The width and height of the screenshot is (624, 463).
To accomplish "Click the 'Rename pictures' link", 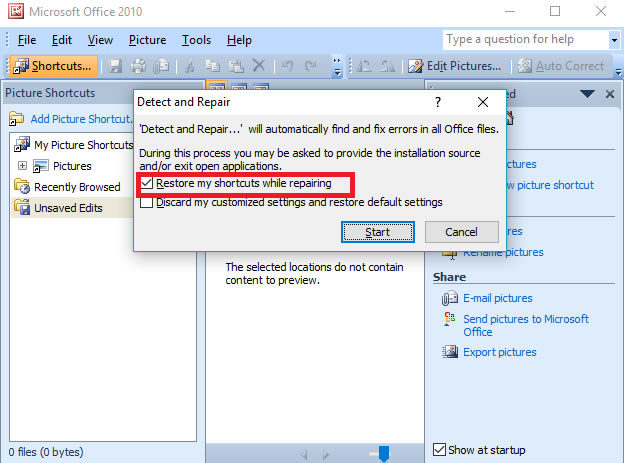I will [503, 252].
